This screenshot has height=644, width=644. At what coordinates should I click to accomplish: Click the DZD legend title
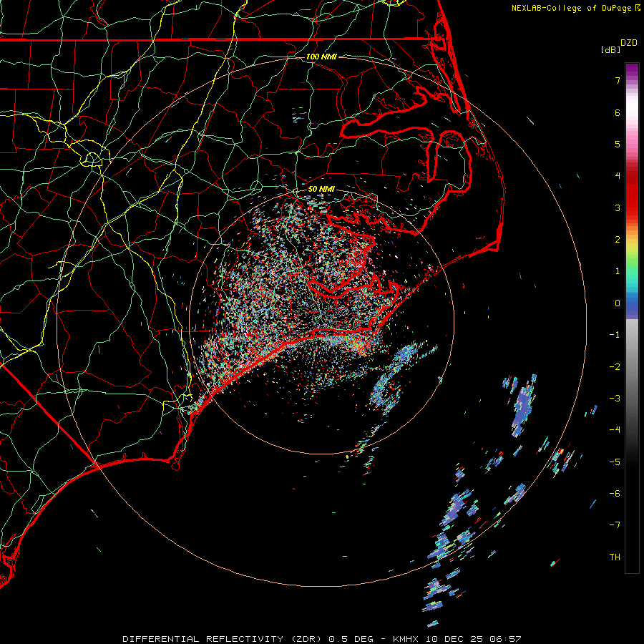click(629, 43)
